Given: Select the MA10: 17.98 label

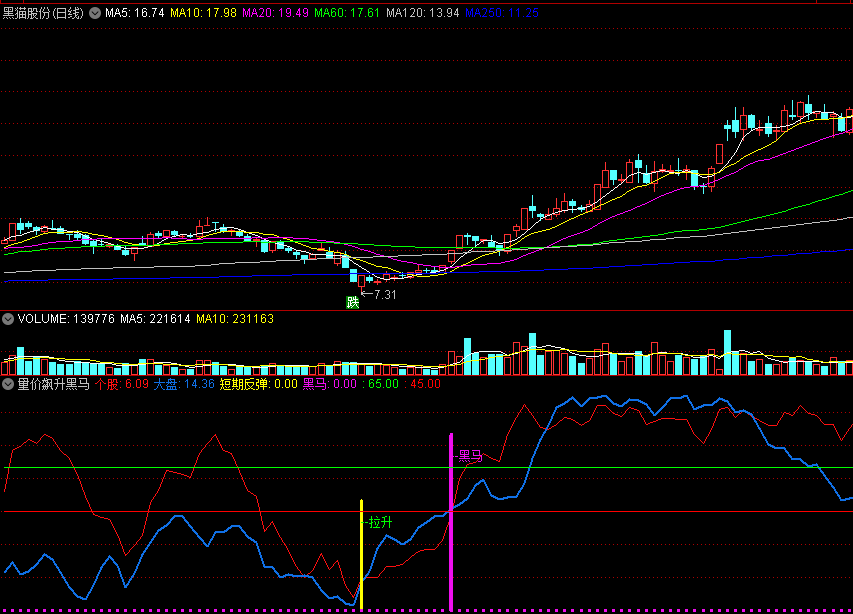Looking at the screenshot, I should click(x=203, y=13).
